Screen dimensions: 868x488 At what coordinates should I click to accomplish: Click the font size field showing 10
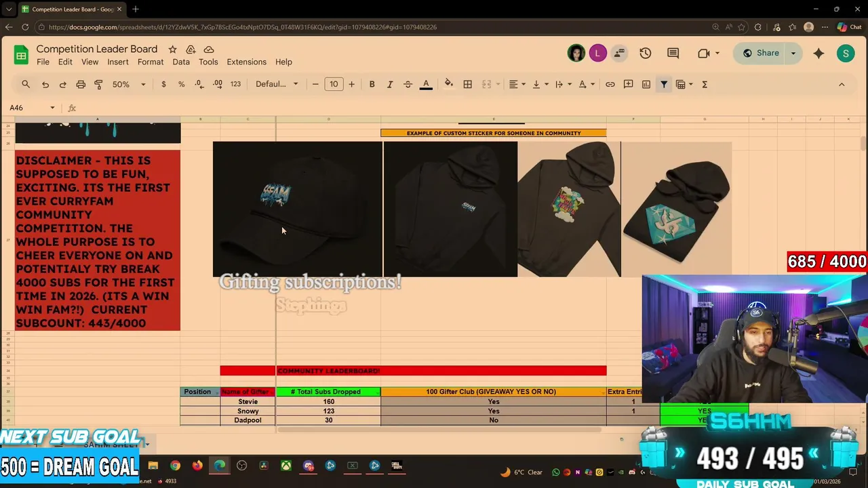pos(334,84)
